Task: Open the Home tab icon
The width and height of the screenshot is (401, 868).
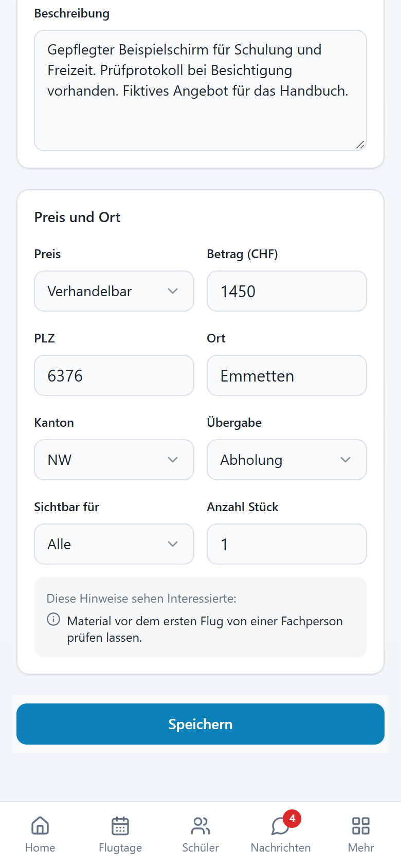Action: pos(40,826)
